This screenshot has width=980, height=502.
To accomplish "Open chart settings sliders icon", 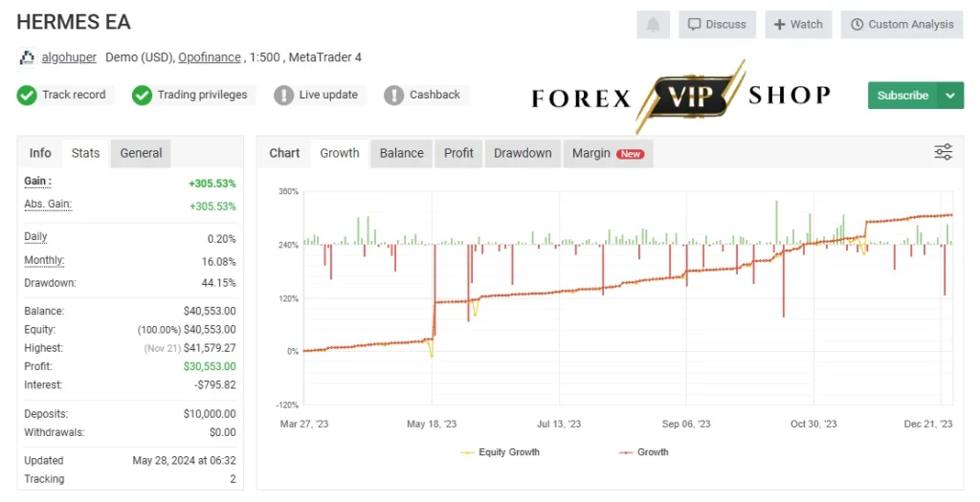I will (943, 152).
